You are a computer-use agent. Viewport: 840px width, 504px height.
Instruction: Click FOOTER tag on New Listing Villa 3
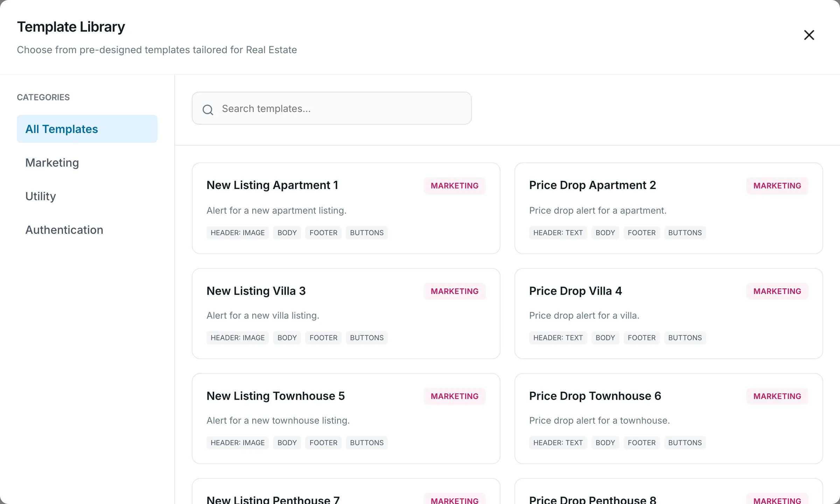click(x=323, y=338)
